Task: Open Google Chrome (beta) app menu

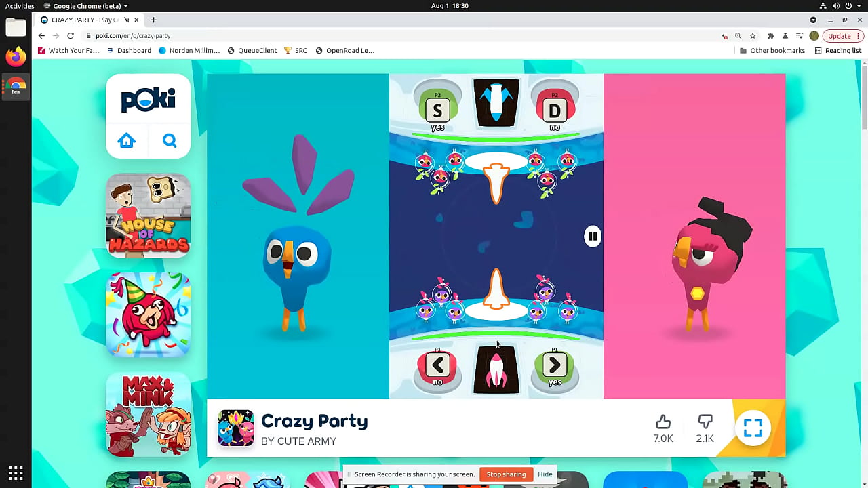Action: [x=85, y=5]
